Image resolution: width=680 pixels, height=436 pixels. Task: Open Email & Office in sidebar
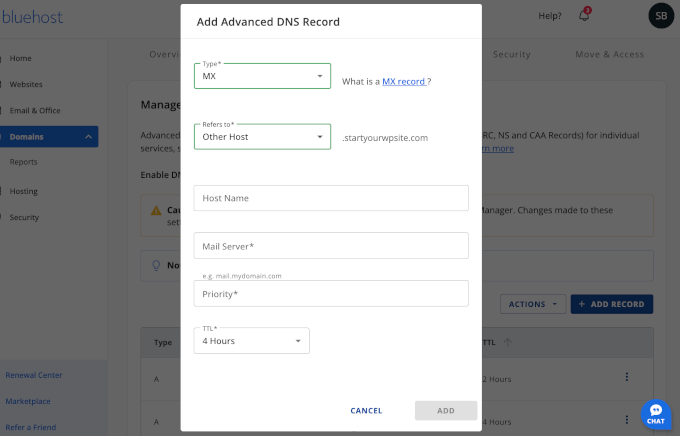(35, 110)
